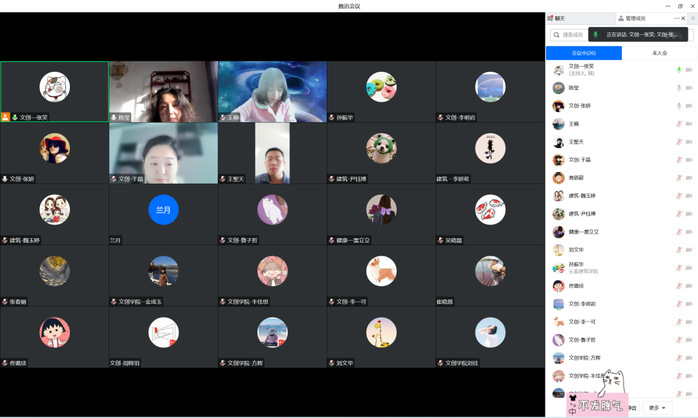Click microphone icon on 陈莹 video tile
The image size is (698, 418).
114,117
